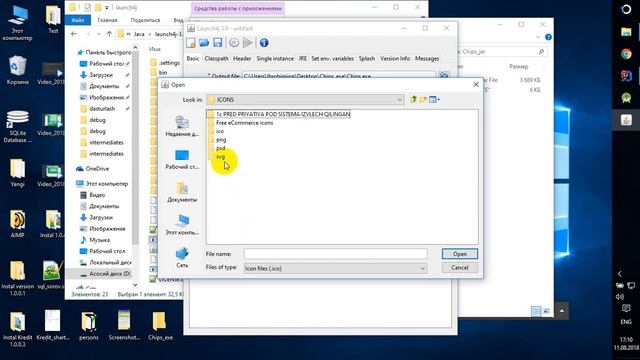Select Сеть network shortcut in Open dialog
640x360 pixels.
coord(182,257)
